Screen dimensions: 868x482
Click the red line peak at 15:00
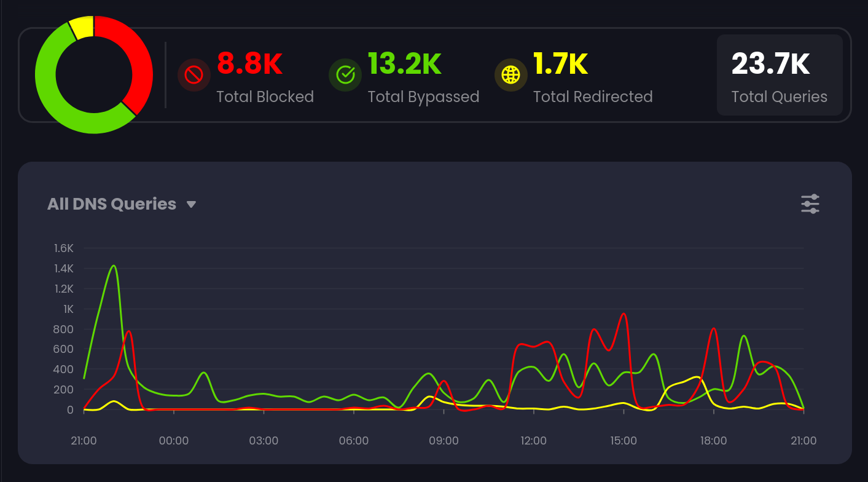coord(624,314)
